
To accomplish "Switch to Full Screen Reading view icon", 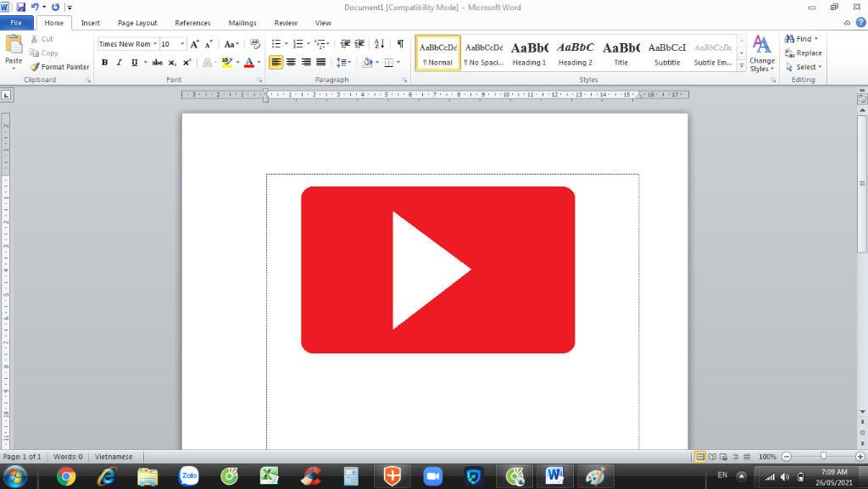I will tap(712, 456).
